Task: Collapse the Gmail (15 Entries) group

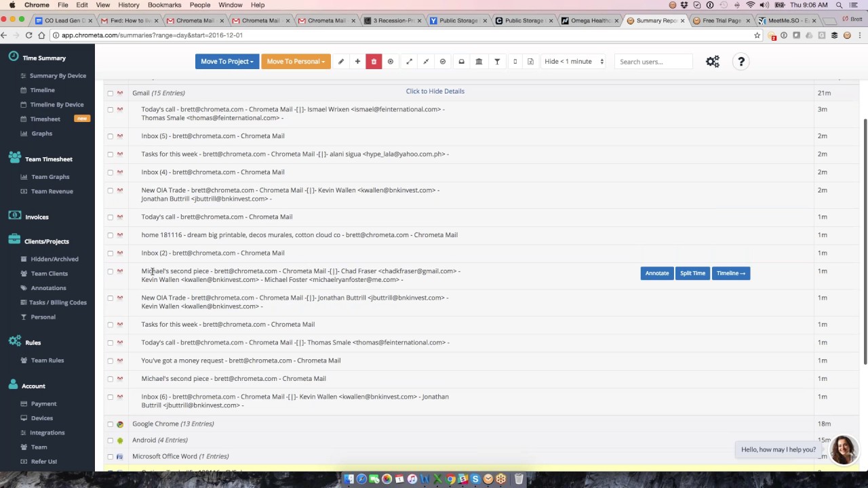Action: pyautogui.click(x=158, y=93)
